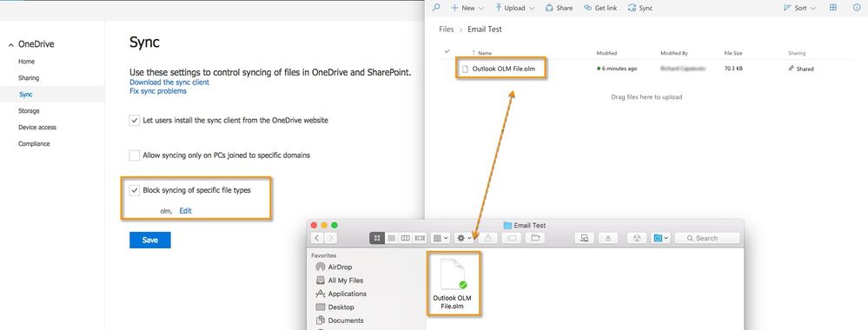Click the Sharing column header
The image size is (868, 330).
(797, 53)
